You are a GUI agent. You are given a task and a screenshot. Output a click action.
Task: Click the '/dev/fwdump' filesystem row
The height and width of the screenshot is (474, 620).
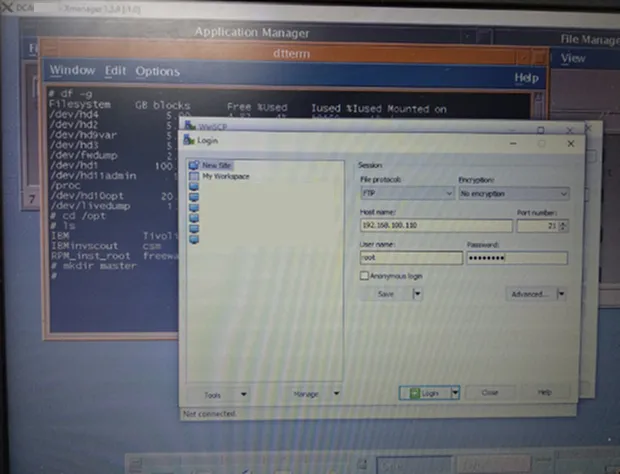[83, 155]
